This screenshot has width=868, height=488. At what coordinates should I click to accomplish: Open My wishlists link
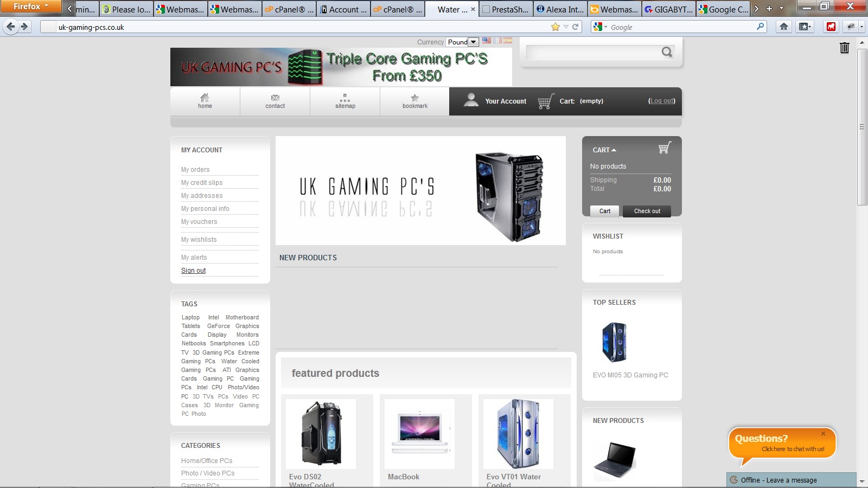[199, 240]
